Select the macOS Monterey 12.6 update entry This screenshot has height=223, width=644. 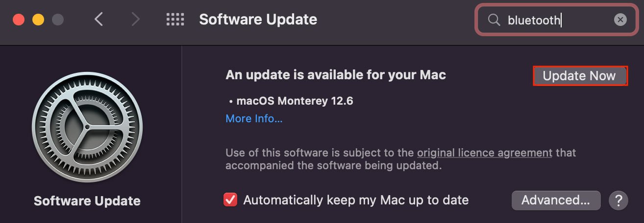[294, 101]
